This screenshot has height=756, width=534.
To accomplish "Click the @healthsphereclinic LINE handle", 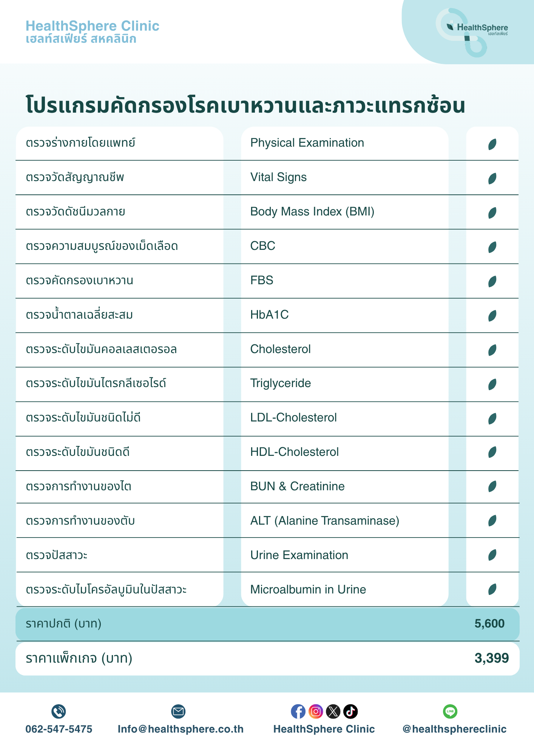I will pos(454,729).
